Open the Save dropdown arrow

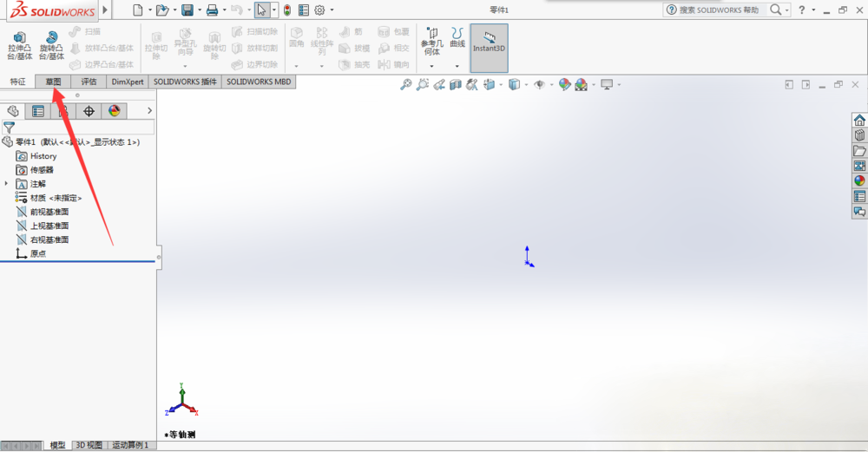(x=200, y=10)
